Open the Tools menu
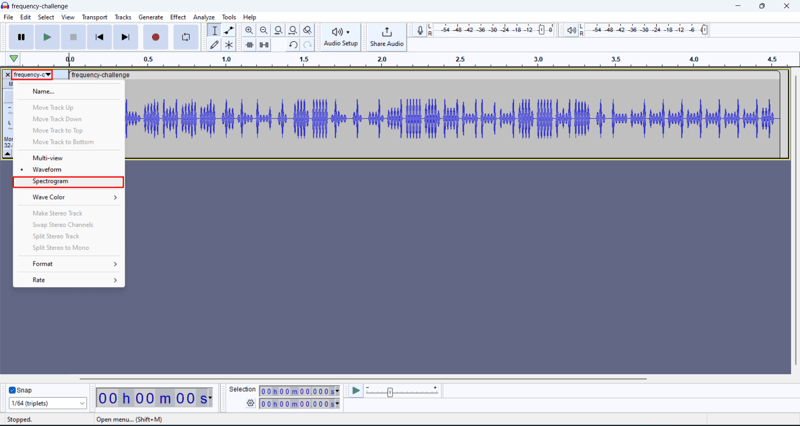 tap(229, 17)
